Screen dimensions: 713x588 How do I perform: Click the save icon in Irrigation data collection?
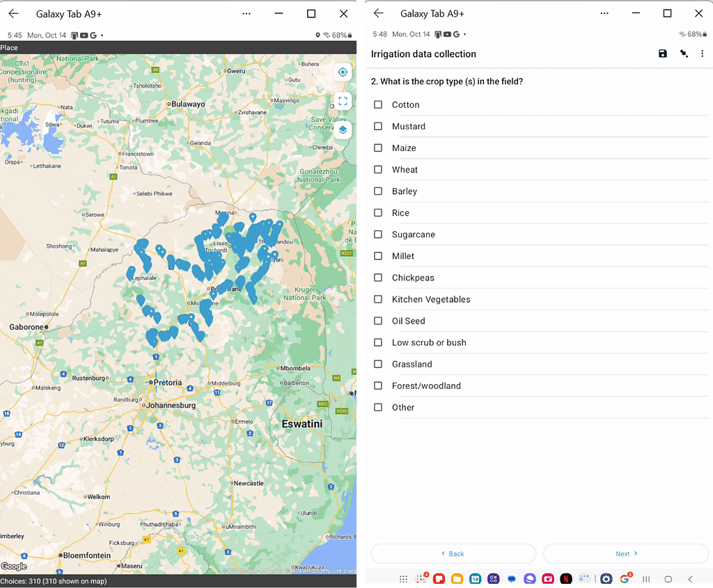click(x=662, y=54)
